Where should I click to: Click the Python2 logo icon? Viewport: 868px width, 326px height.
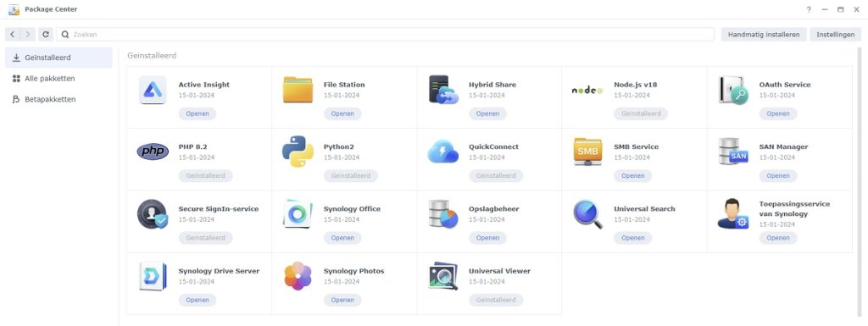coord(298,152)
